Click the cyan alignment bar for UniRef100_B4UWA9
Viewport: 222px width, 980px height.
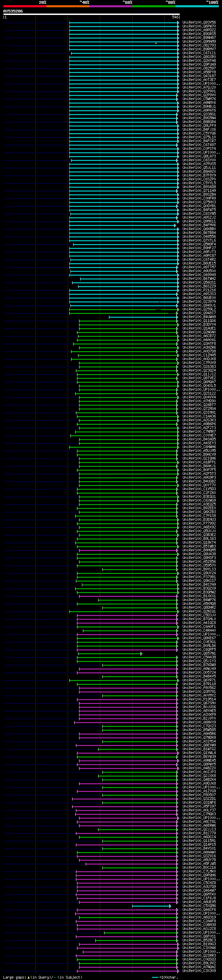[144, 317]
